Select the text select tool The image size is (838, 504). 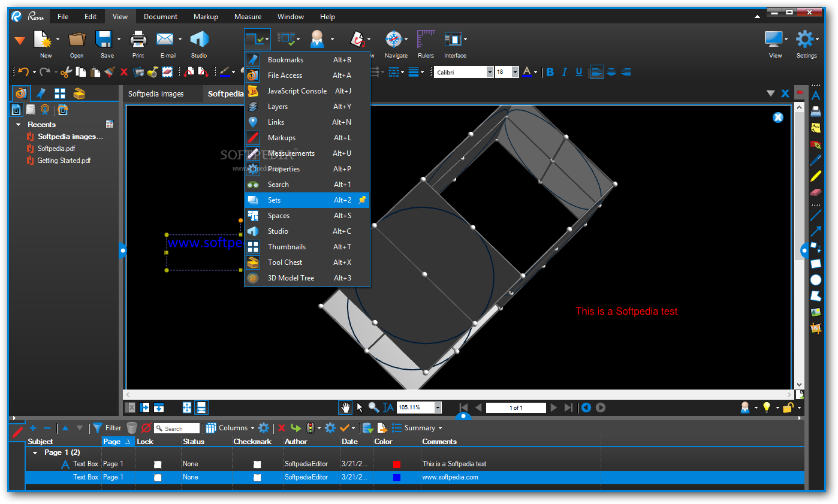[388, 408]
